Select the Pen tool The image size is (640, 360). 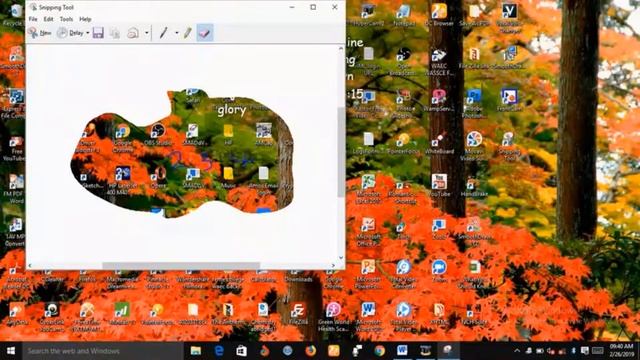click(164, 33)
